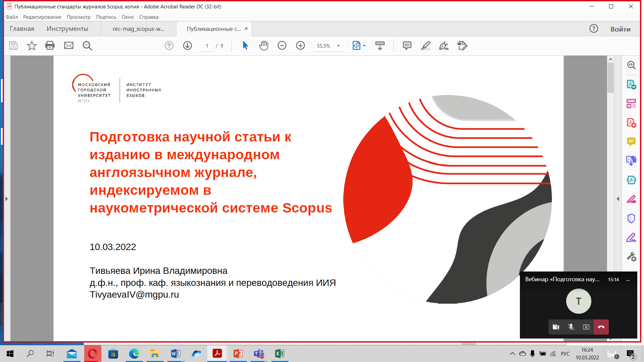Open the Просмотр menu
Viewport: 644px width, 362px height.
pos(78,17)
